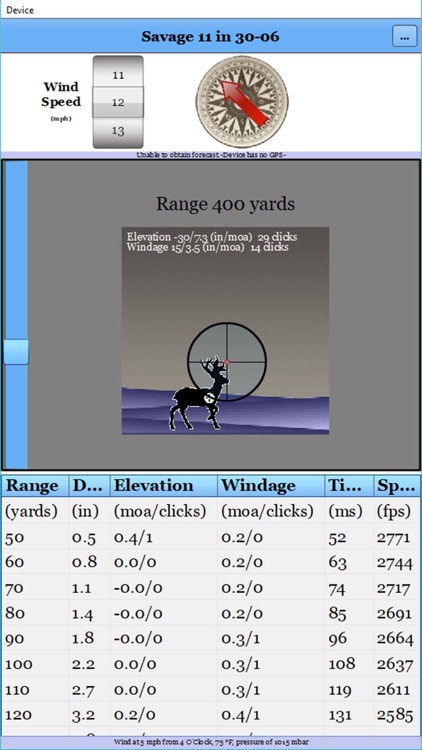Screen dimensions: 422x750
Task: Click the Savage 11 in 30-06 title
Action: 211,36
